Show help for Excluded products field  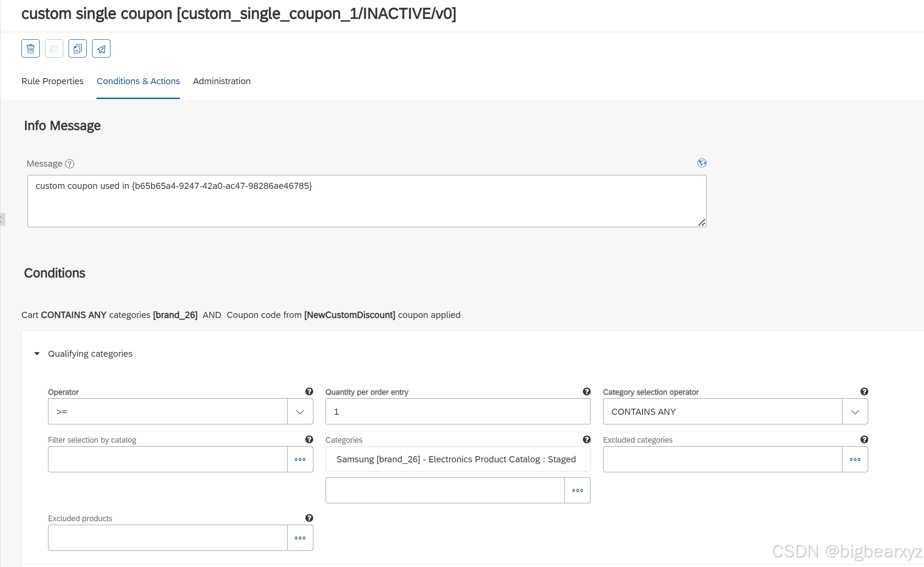pyautogui.click(x=309, y=518)
